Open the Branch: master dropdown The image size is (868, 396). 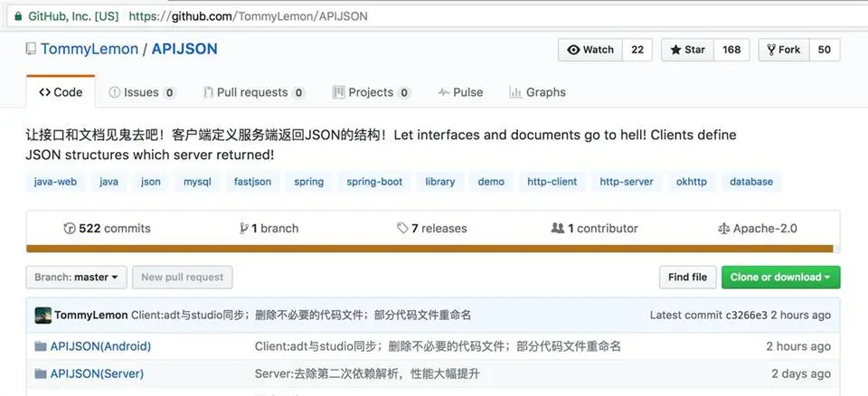click(x=76, y=277)
